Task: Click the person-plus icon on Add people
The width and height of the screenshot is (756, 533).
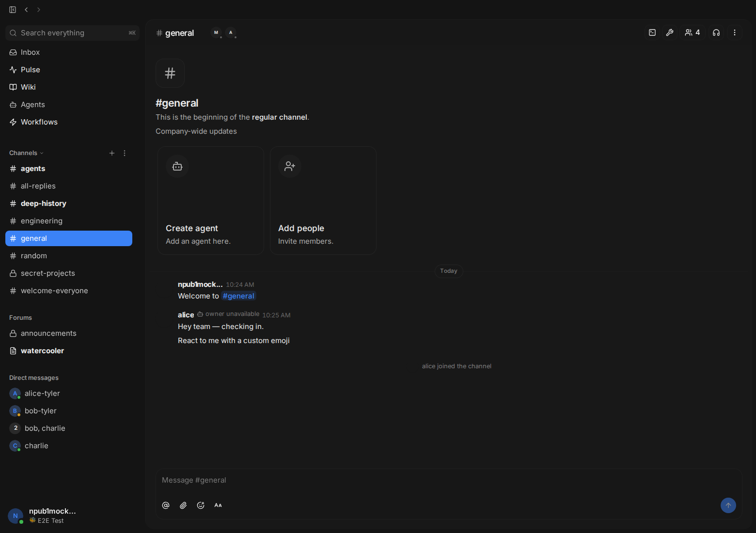Action: (x=290, y=166)
